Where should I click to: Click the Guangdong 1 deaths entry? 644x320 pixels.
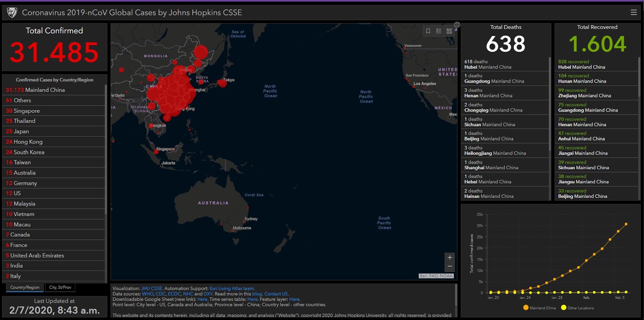pos(505,79)
